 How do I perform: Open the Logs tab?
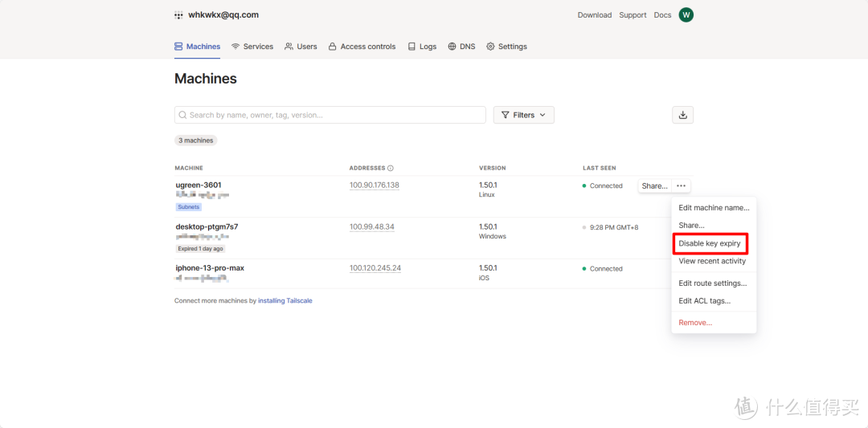pyautogui.click(x=422, y=47)
